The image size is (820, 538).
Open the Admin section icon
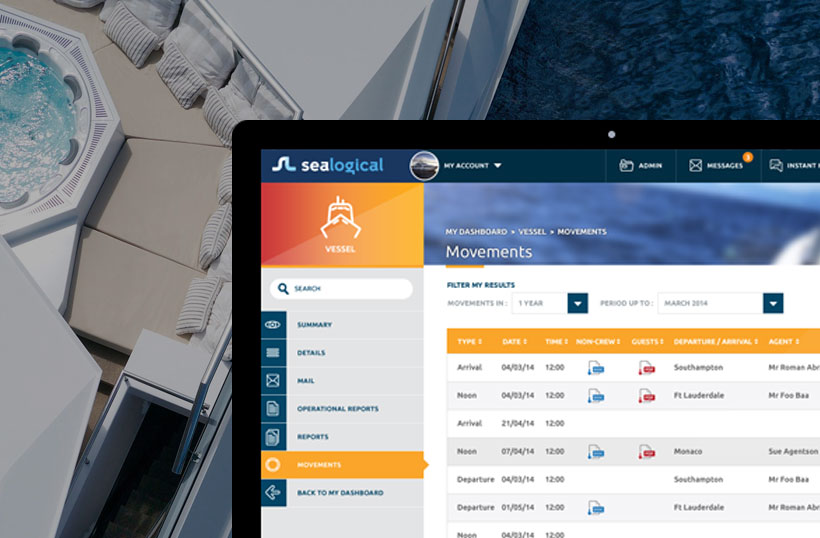626,166
